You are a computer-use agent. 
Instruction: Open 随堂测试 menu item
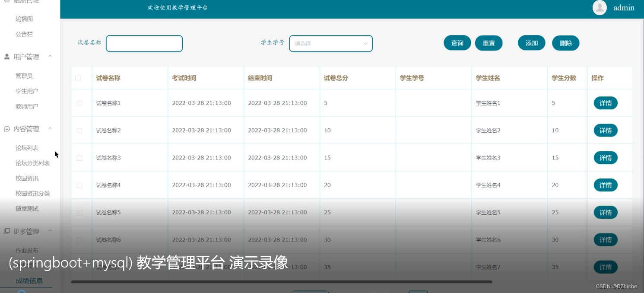coord(27,209)
